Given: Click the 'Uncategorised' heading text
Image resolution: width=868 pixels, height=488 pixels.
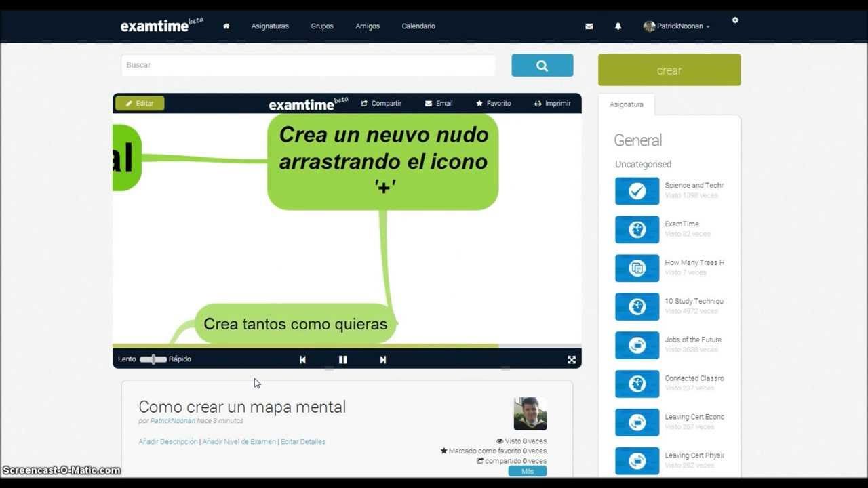Looking at the screenshot, I should point(644,165).
